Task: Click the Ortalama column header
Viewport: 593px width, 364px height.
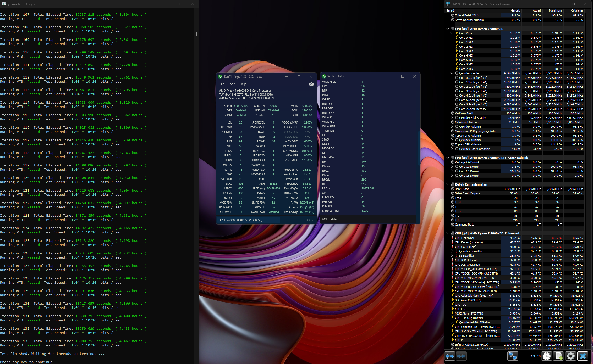Action: click(574, 10)
